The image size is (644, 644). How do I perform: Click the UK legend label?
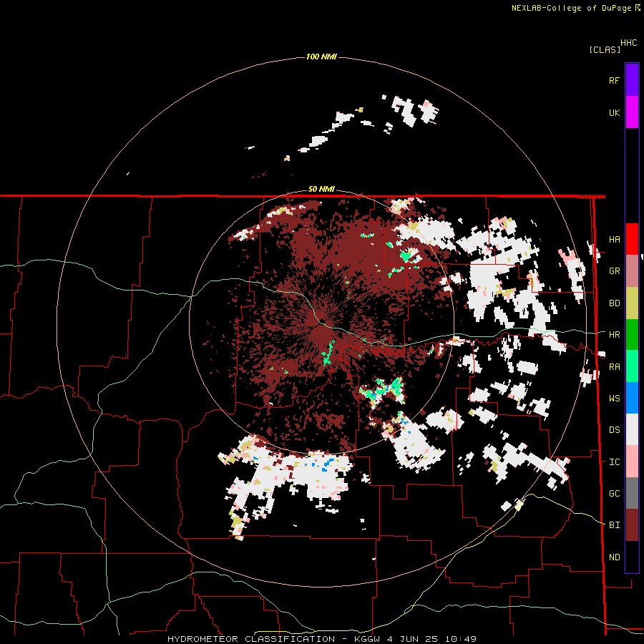(x=614, y=112)
